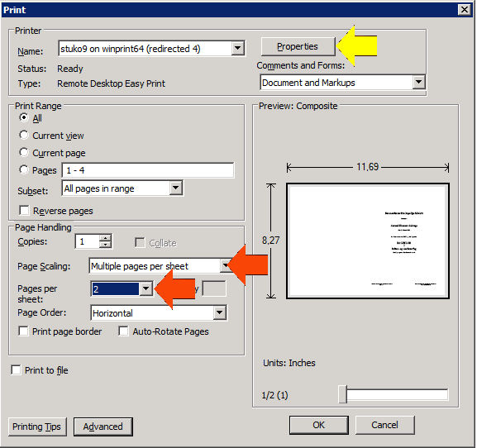
Task: Check the Print to file option
Action: coord(16,369)
